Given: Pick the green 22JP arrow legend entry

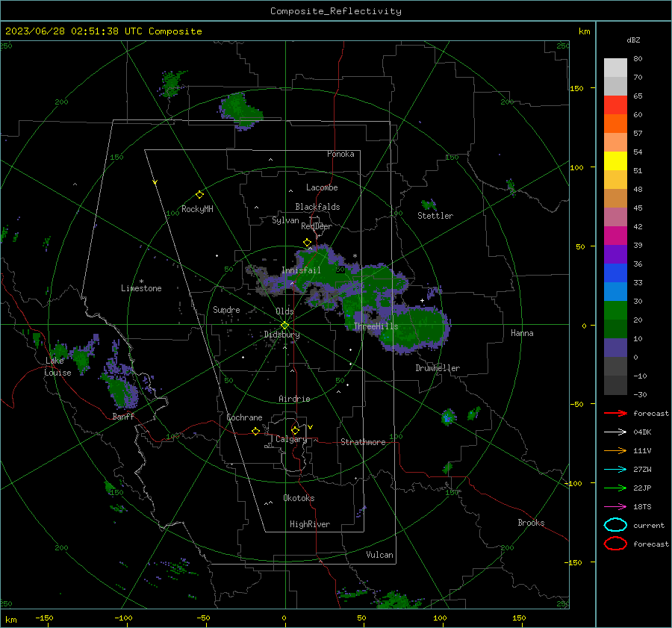Looking at the screenshot, I should 615,488.
